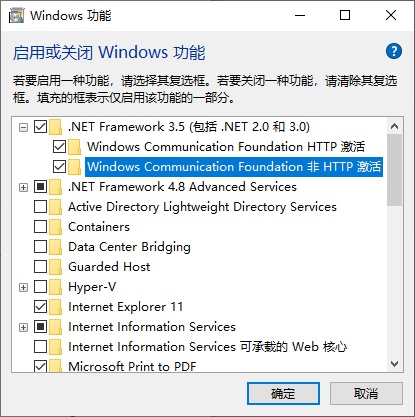Expand the Internet Information Services node
The width and height of the screenshot is (415, 417).
(23, 327)
